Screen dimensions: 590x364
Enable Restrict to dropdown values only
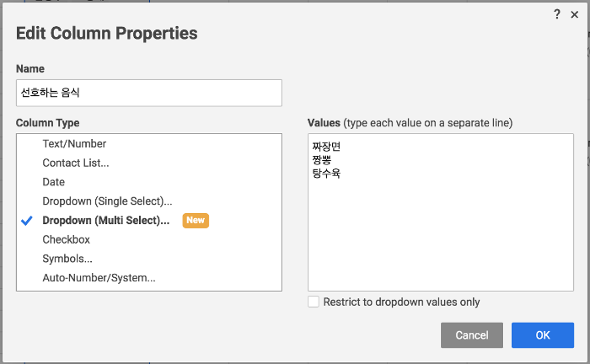tap(314, 302)
